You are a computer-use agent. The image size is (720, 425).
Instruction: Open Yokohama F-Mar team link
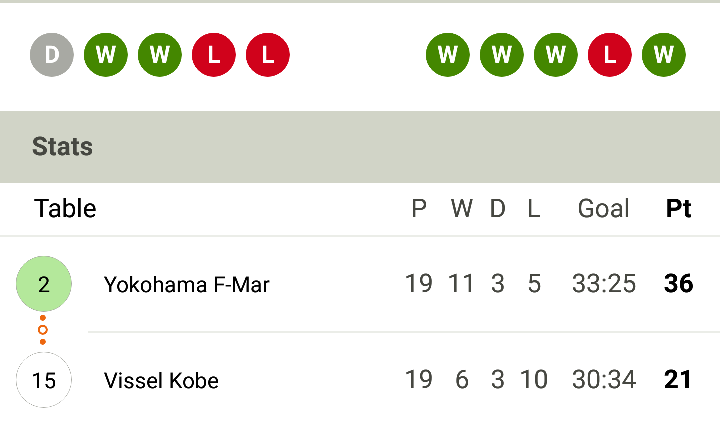click(x=186, y=285)
